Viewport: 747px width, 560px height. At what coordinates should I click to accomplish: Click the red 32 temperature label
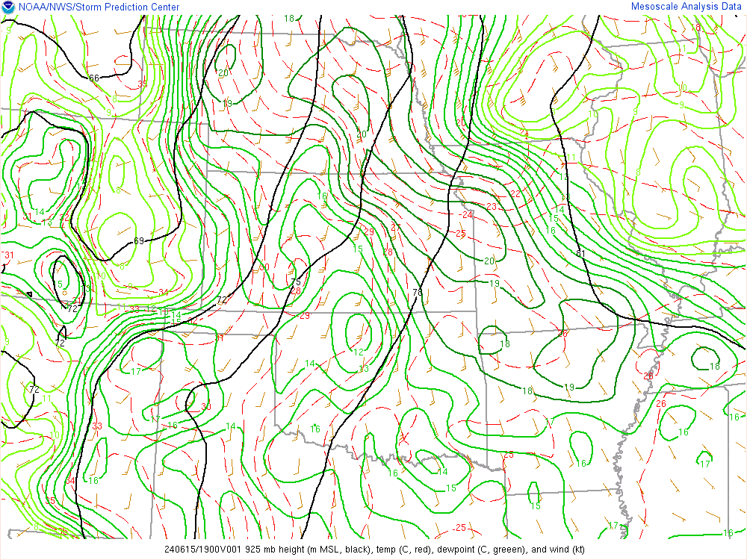(x=64, y=218)
